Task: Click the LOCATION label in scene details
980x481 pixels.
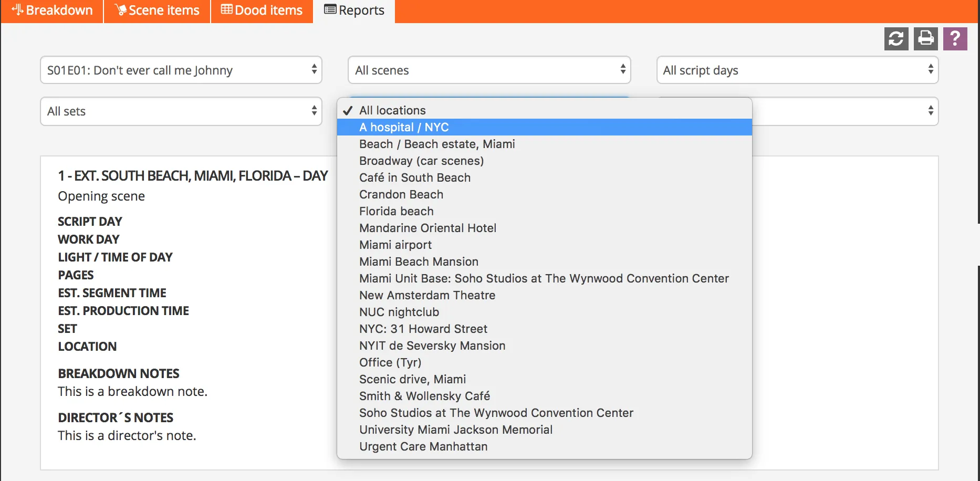Action: (87, 347)
